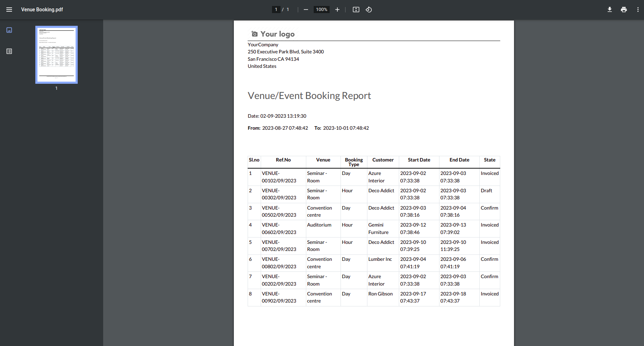Click the United States address line

[262, 66]
